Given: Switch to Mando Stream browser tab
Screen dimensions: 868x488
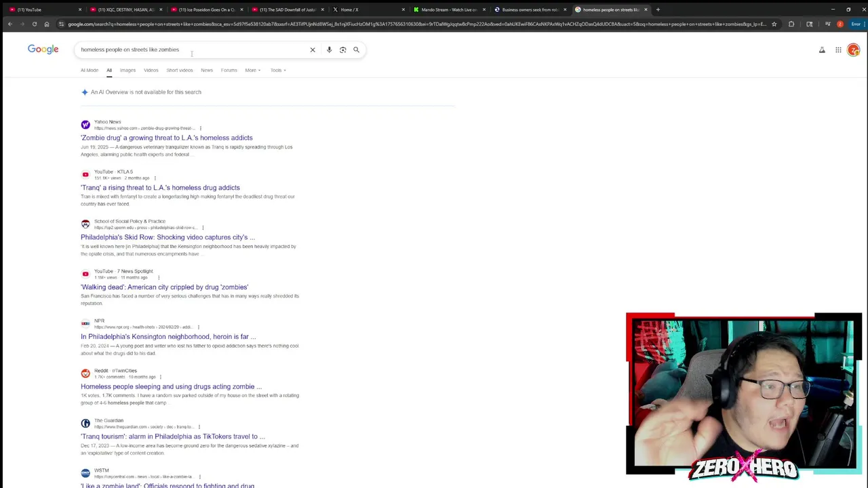Looking at the screenshot, I should coord(449,9).
